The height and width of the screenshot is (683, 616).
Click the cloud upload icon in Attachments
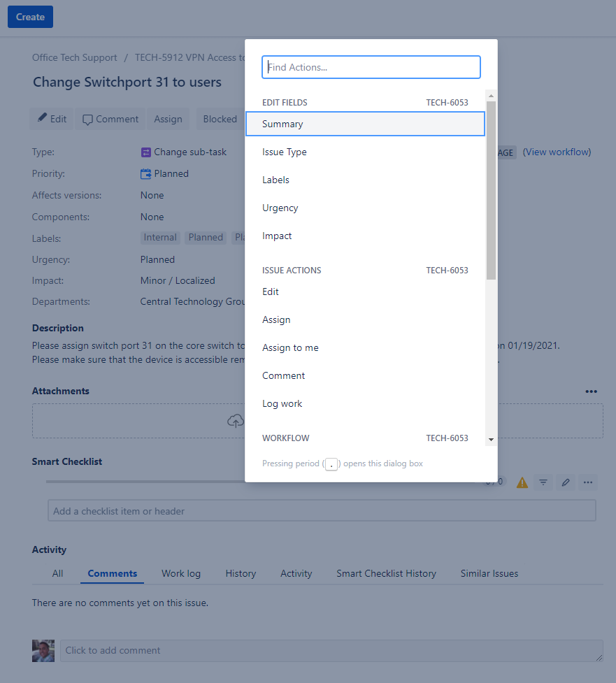point(236,421)
